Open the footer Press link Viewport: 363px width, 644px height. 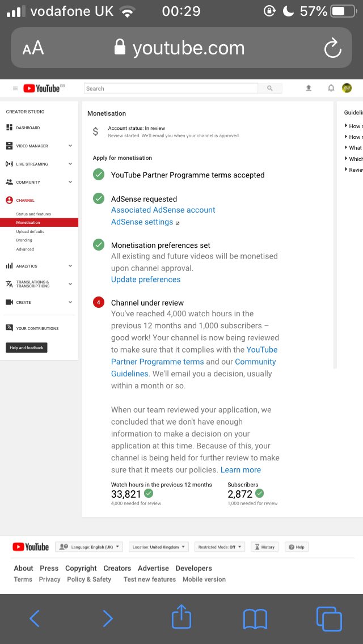49,569
